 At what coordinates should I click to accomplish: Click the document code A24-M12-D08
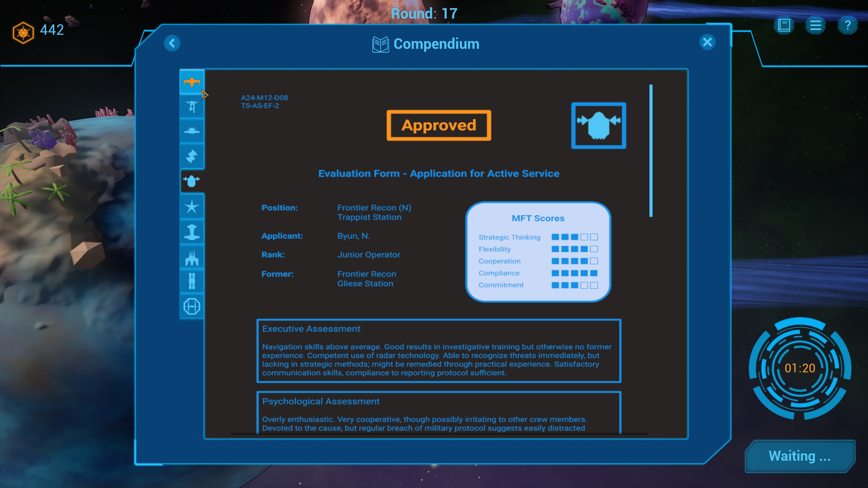click(264, 98)
